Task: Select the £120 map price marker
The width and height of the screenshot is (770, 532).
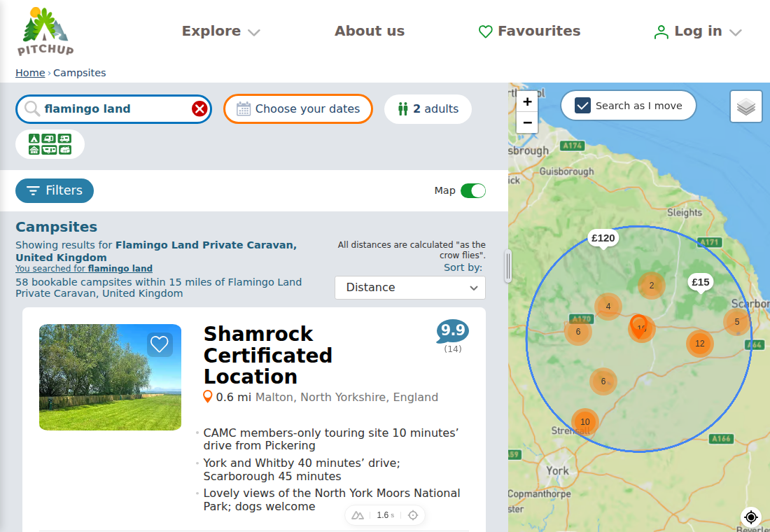Action: click(x=603, y=238)
